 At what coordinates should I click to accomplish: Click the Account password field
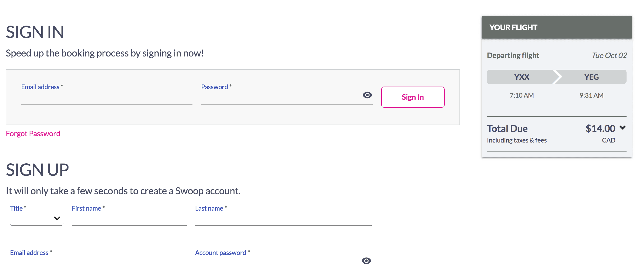point(276,263)
